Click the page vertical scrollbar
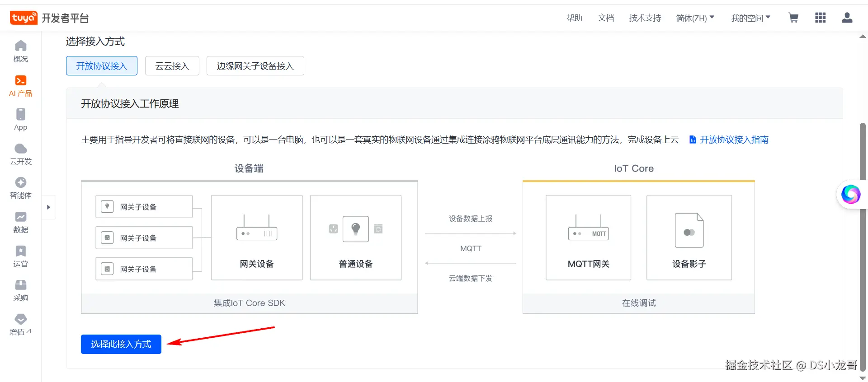This screenshot has width=868, height=382. point(863,246)
